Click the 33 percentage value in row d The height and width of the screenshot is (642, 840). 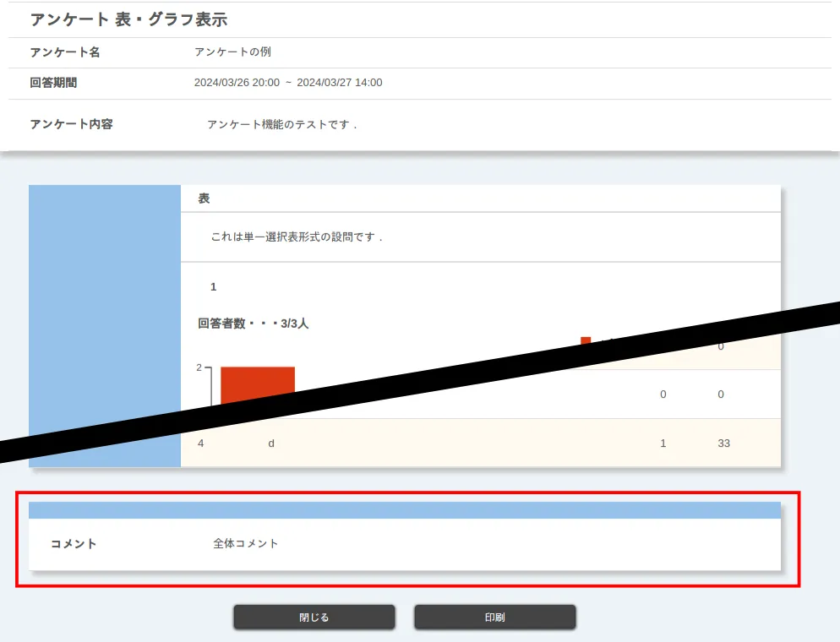[x=723, y=443]
